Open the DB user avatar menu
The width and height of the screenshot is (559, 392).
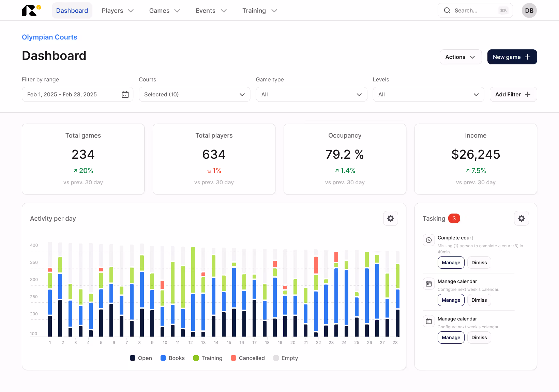(x=529, y=11)
